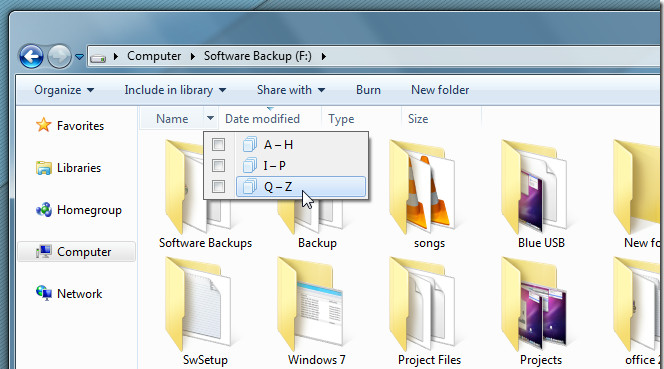Click the Computer monitor icon in sidebar
This screenshot has width=664, height=369.
[44, 252]
